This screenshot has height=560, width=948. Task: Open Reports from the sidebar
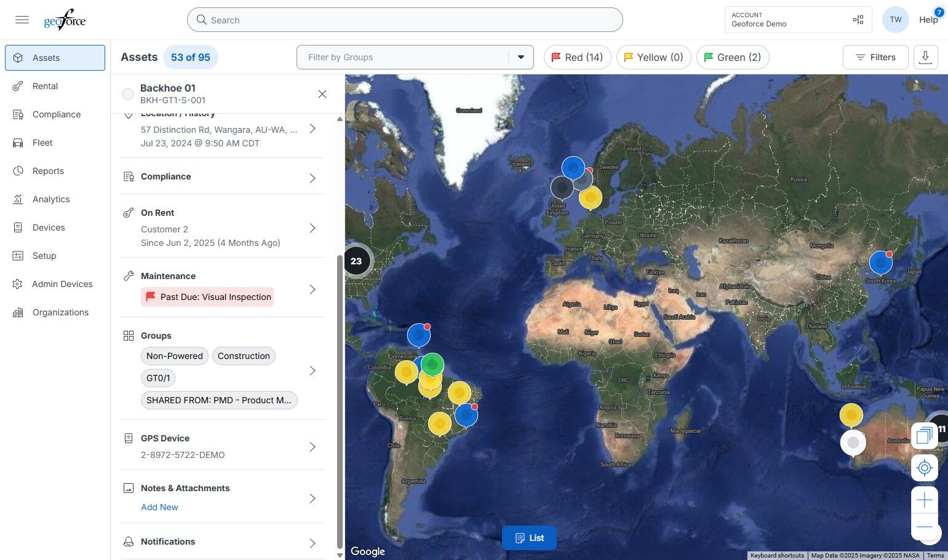(55, 171)
